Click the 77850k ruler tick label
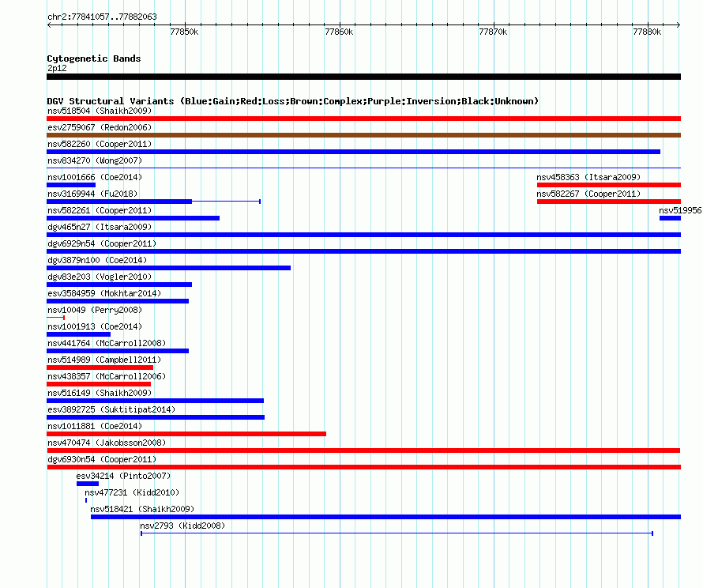Image resolution: width=703 pixels, height=588 pixels. coord(184,32)
